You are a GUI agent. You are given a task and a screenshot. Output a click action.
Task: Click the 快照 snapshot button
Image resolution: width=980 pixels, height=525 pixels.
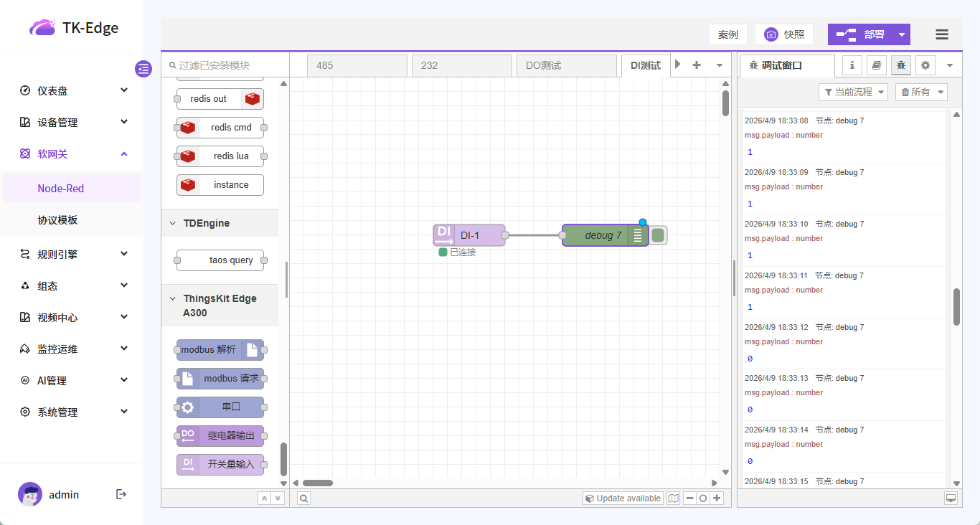tap(784, 34)
